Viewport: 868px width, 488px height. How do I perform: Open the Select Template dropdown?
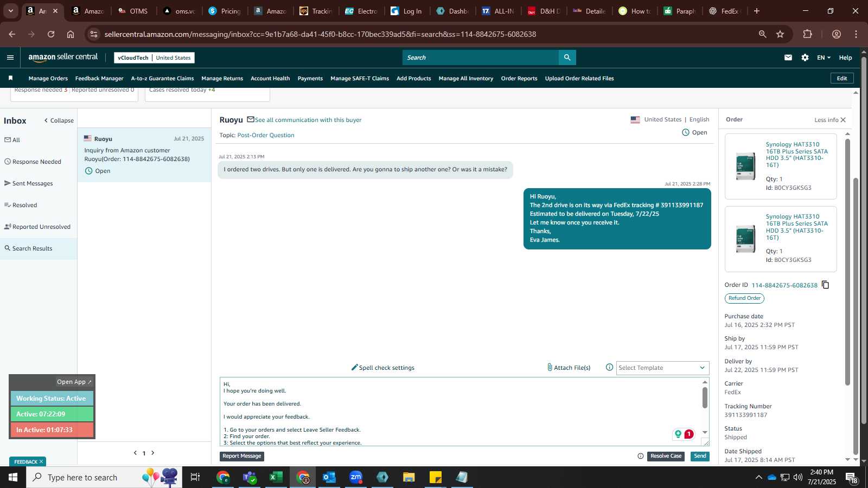(x=662, y=368)
